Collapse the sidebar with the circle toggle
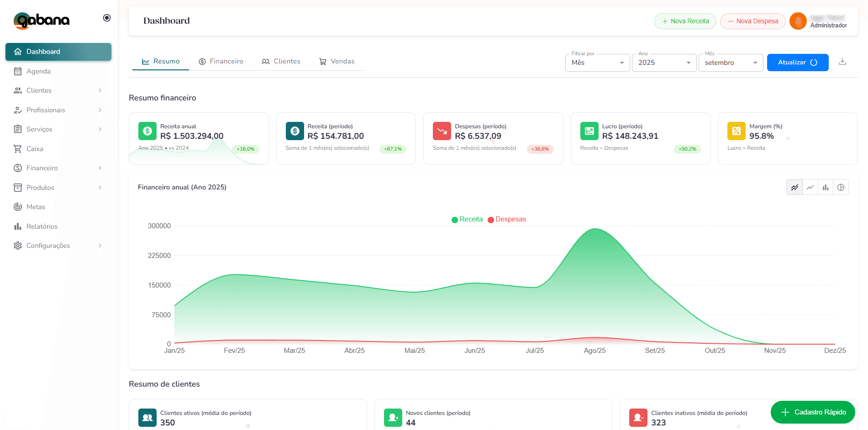Screen dimensions: 868x430 tap(106, 17)
